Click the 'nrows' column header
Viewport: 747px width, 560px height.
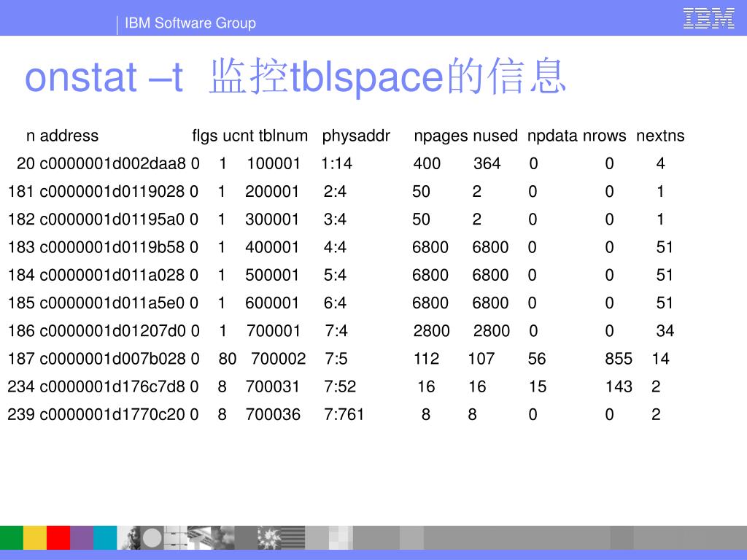point(605,136)
